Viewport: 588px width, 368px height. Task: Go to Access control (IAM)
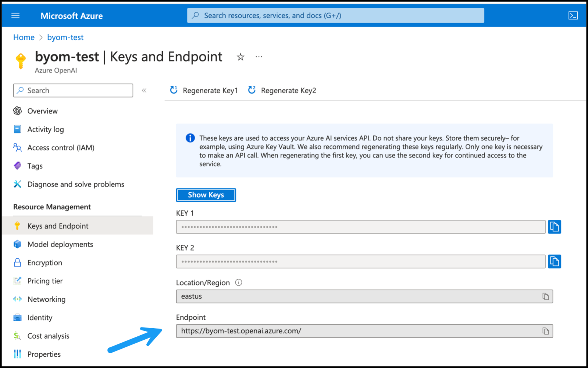(x=61, y=148)
